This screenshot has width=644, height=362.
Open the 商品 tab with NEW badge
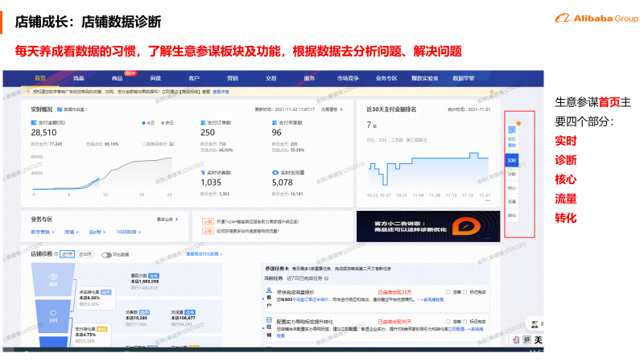(117, 78)
